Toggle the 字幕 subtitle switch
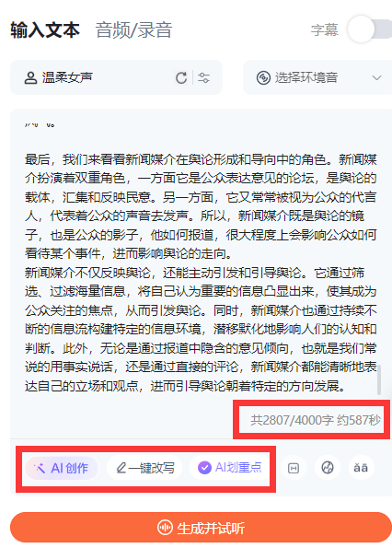Image resolution: width=392 pixels, height=548 pixels. (370, 29)
